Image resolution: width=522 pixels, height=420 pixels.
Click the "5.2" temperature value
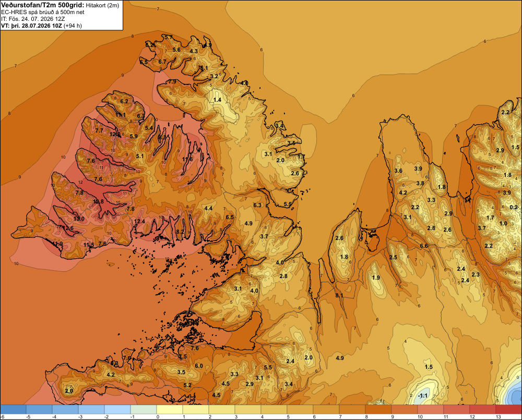187,386
